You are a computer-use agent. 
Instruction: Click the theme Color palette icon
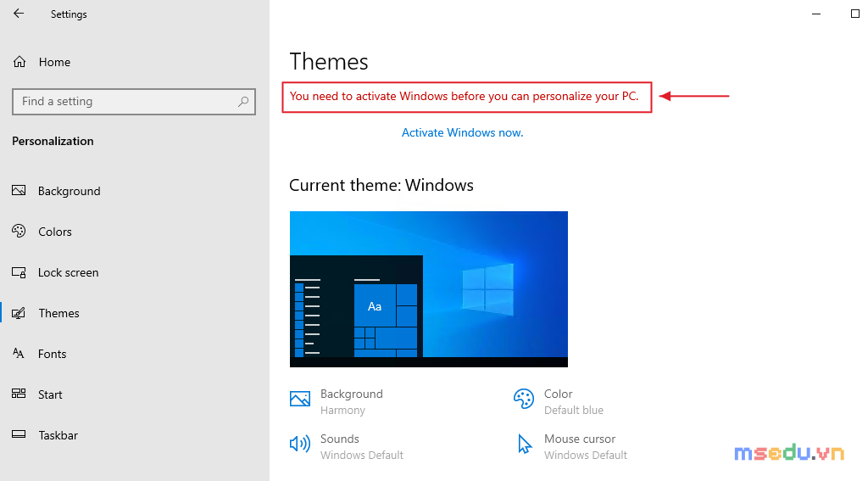tap(524, 399)
